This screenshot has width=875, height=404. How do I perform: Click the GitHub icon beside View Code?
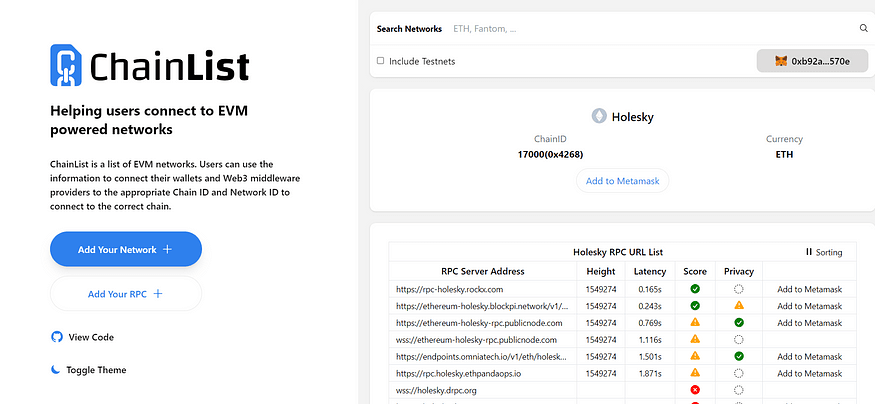point(56,337)
